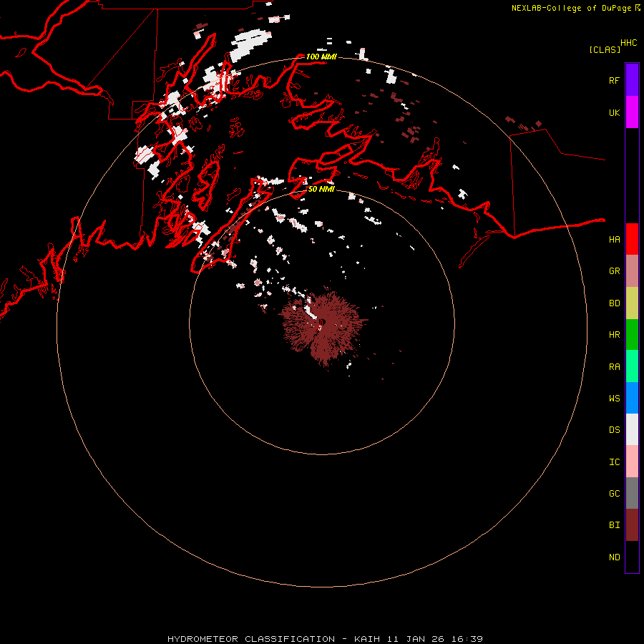The width and height of the screenshot is (644, 644).
Task: Pick the gray GC legend swatch
Action: click(x=632, y=493)
